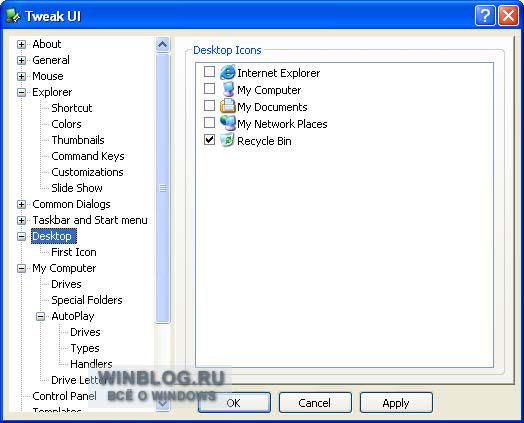Screen dimensions: 524x423
Task: Expand the Common Dialogs node
Action: (21, 204)
